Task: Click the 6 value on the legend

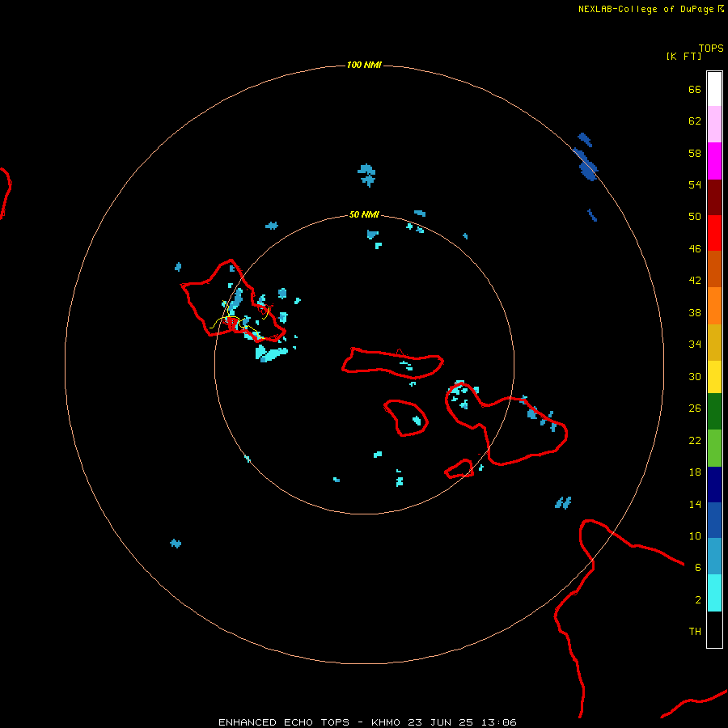Action: click(x=698, y=568)
